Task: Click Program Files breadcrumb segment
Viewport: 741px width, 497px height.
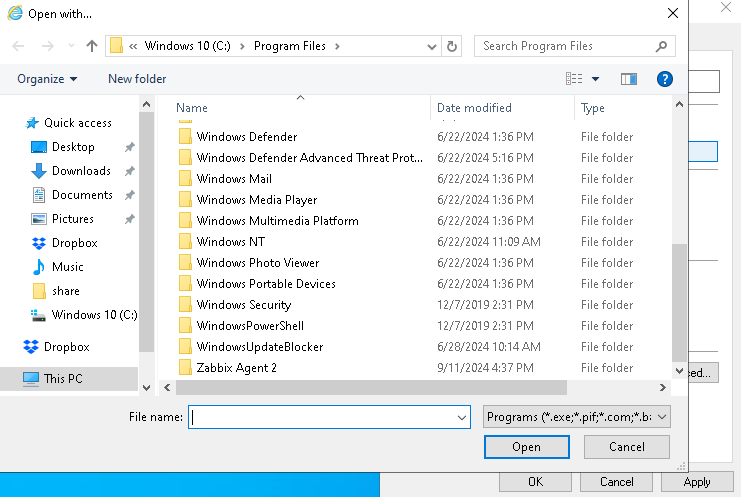Action: [290, 46]
